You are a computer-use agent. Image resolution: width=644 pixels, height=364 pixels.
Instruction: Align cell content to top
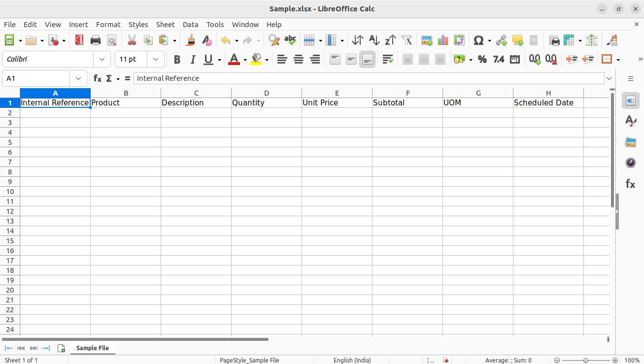[x=335, y=60]
